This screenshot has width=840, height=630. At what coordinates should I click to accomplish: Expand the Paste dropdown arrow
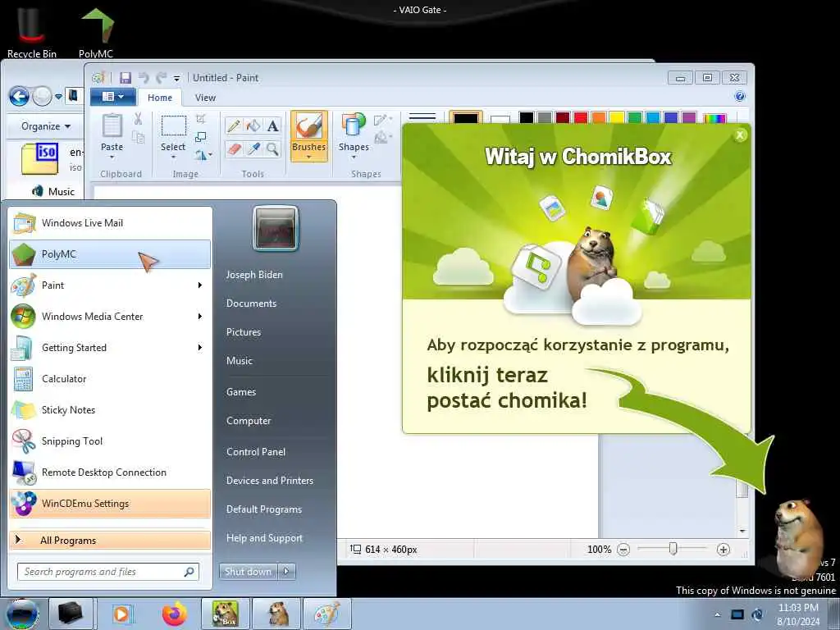coord(112,157)
